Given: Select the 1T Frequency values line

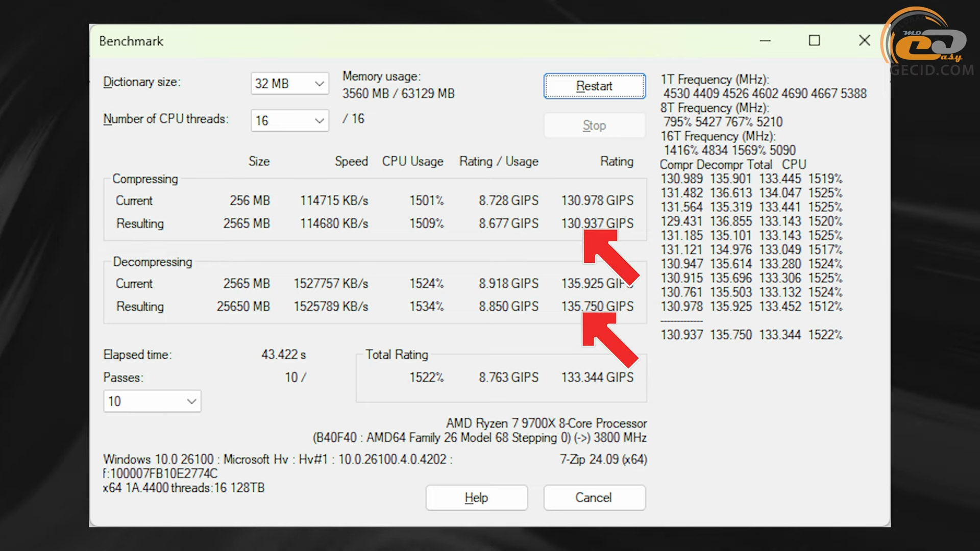Looking at the screenshot, I should pos(765,93).
